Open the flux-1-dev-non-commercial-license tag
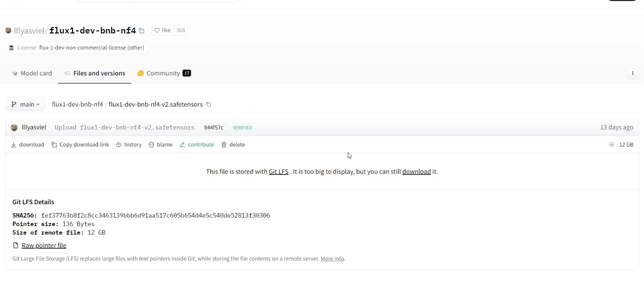Viewport: 644px width, 295px height. 91,48
